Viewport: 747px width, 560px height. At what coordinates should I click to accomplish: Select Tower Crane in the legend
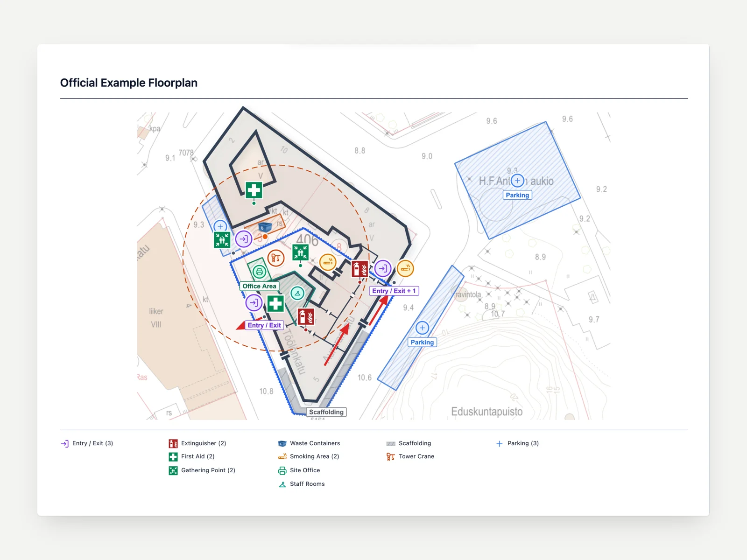(x=410, y=456)
